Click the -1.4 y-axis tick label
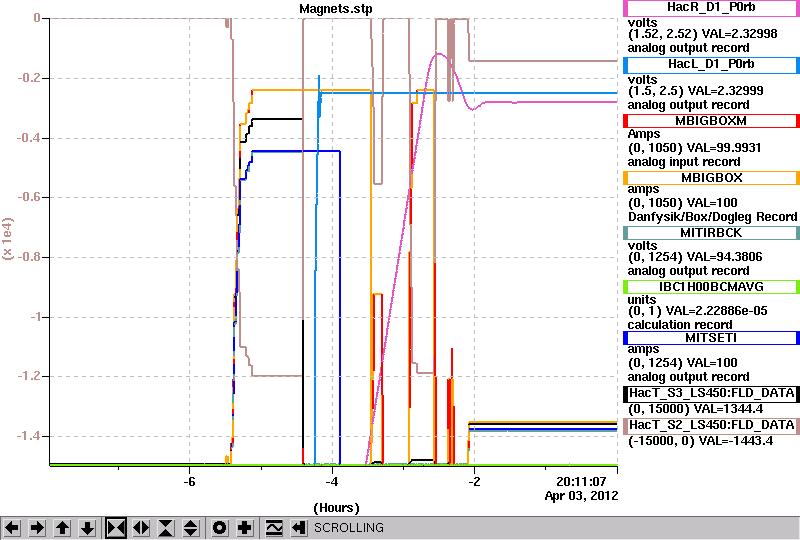 coord(29,436)
